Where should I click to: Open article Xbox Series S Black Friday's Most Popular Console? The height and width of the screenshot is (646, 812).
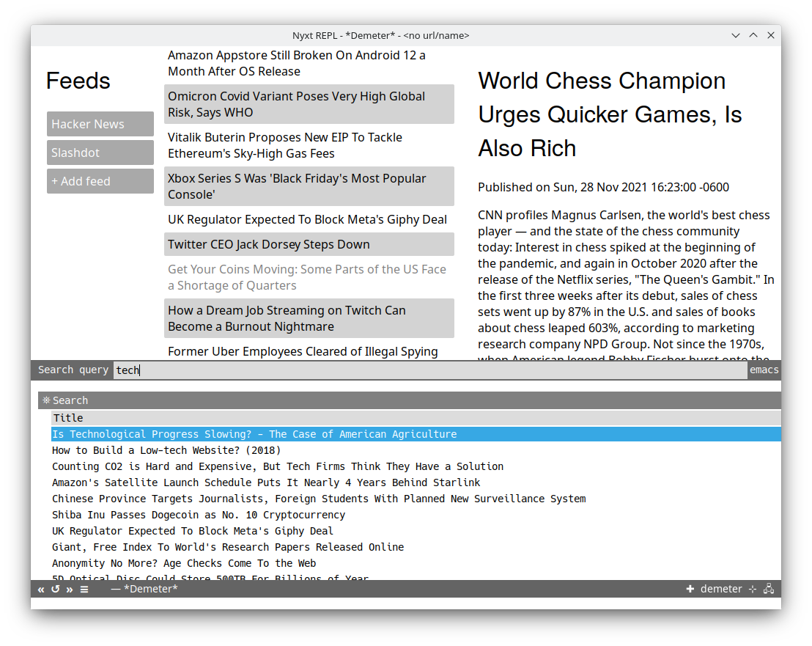309,186
